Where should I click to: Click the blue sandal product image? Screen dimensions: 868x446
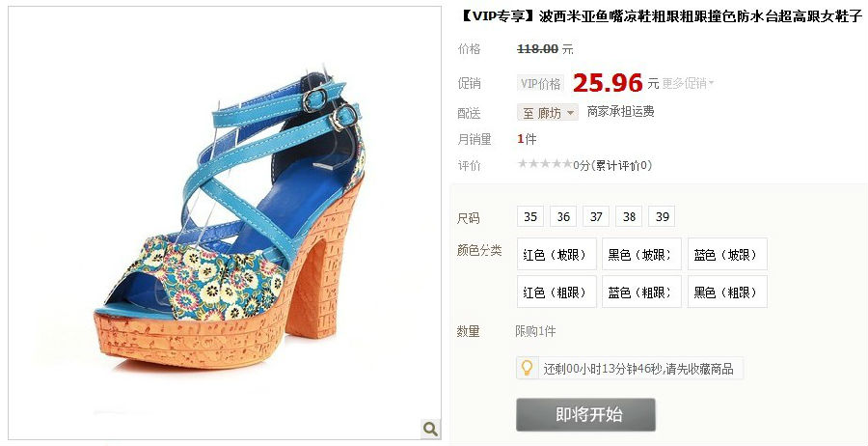[225, 223]
